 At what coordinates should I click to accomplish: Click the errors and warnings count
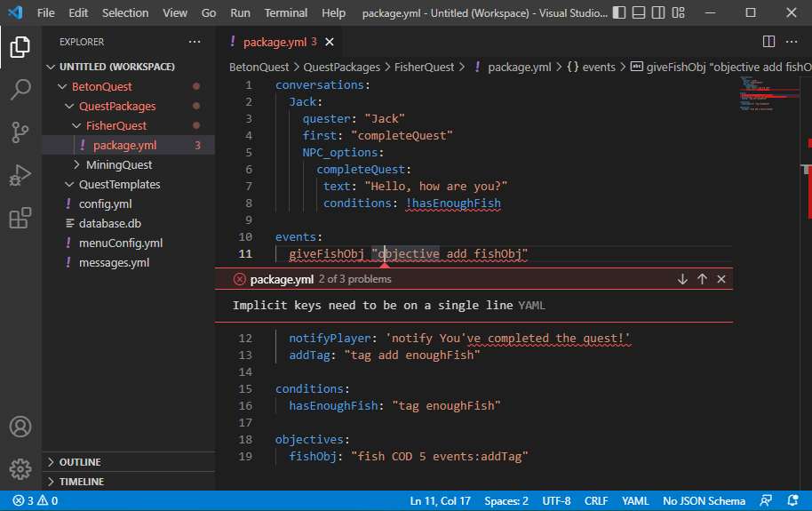[x=36, y=500]
